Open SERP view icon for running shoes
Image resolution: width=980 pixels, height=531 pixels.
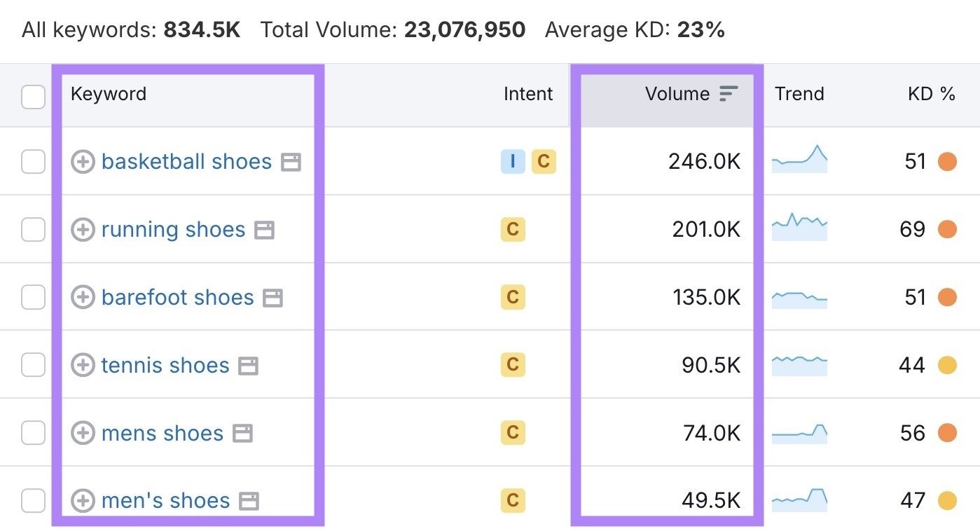tap(264, 230)
